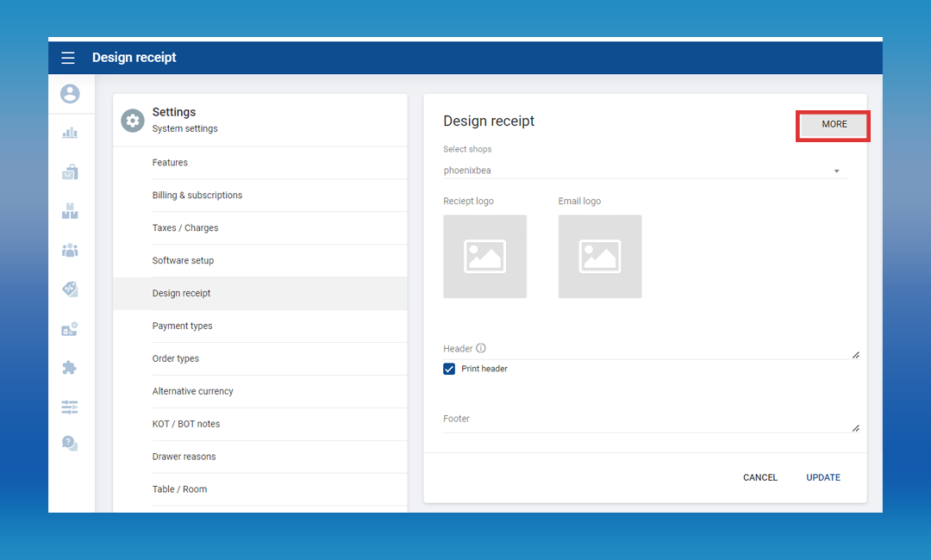
Task: Select Billing & subscriptions in the settings list
Action: click(x=197, y=196)
